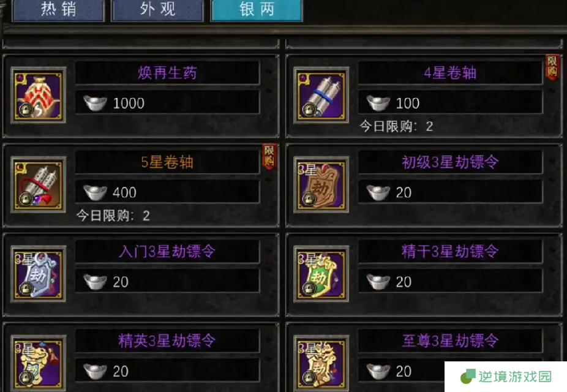
Task: Open the 外观 tab
Action: (x=157, y=10)
